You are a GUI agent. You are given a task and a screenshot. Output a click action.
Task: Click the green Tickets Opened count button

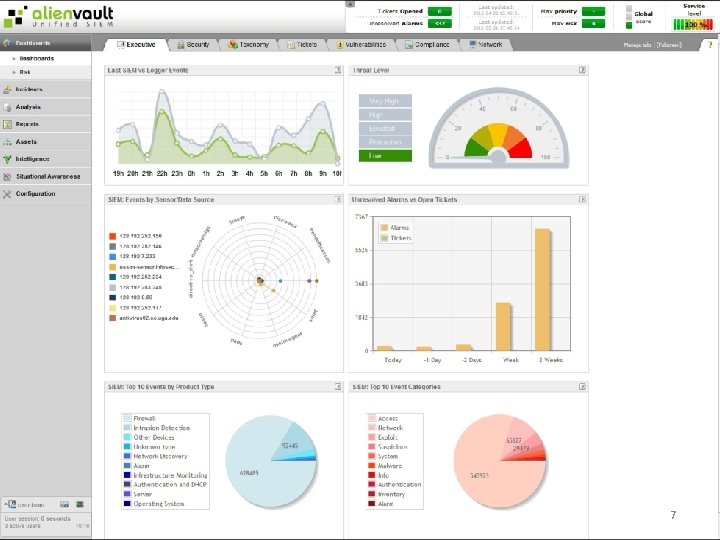tap(440, 11)
